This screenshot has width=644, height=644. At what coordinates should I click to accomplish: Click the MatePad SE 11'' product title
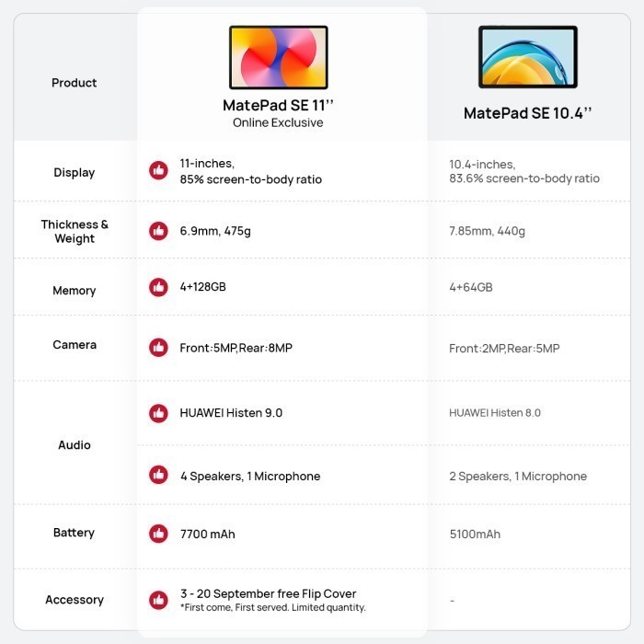pos(278,106)
